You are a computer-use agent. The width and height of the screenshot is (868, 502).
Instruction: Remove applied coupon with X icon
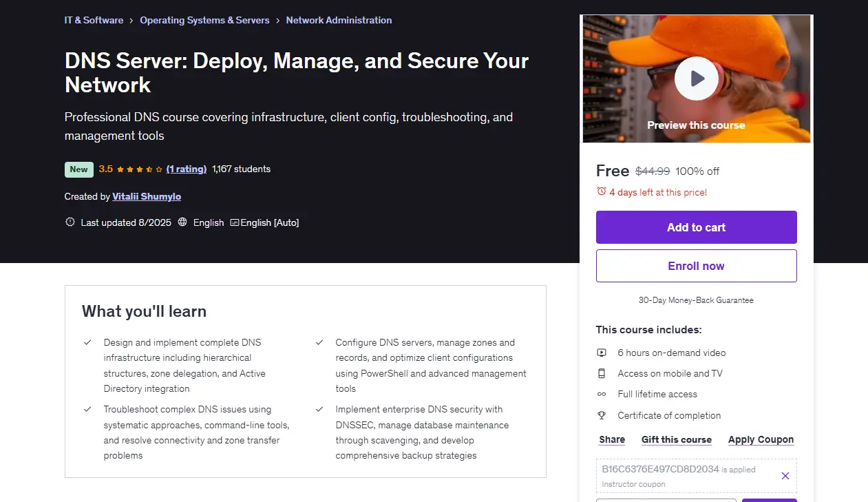[785, 476]
